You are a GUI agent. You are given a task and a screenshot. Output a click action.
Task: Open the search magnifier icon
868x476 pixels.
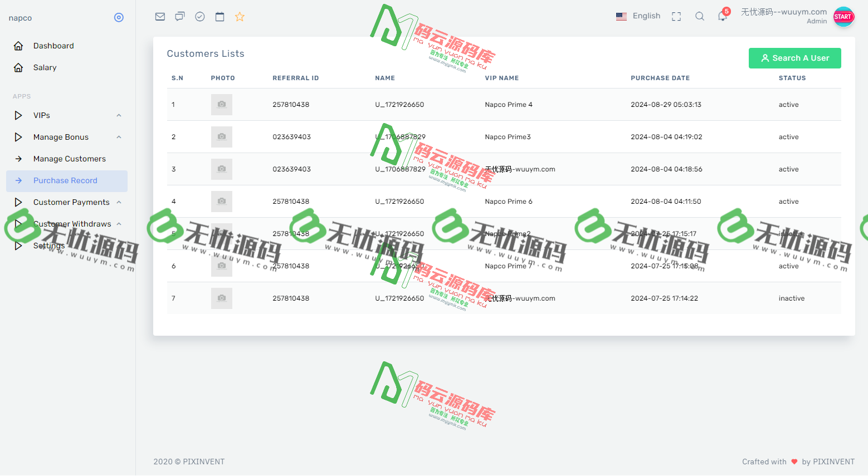[x=699, y=16]
